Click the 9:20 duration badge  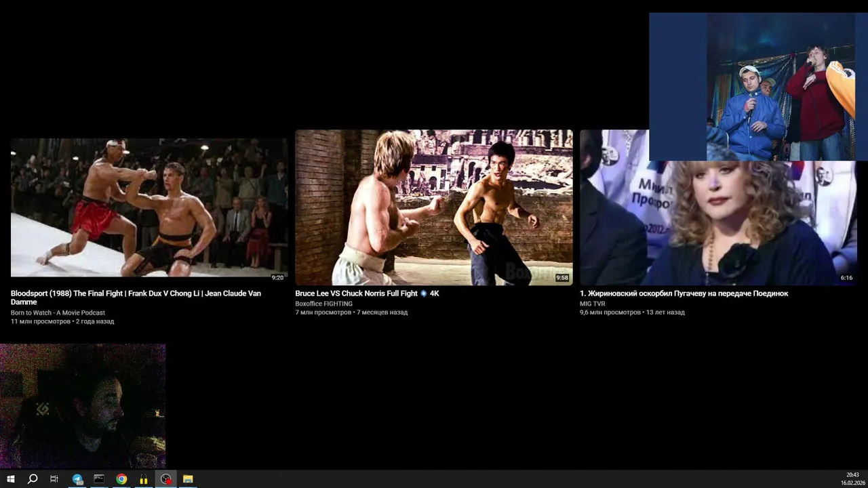click(277, 278)
